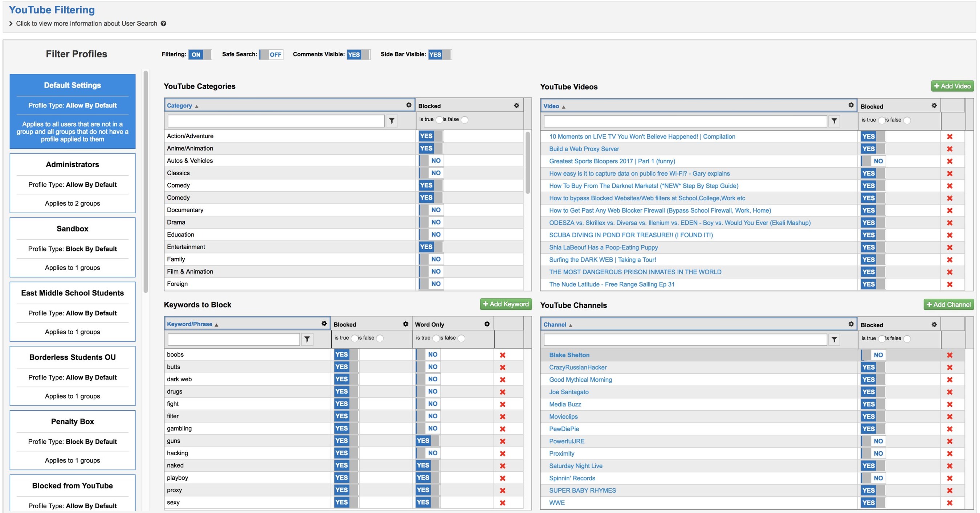980x513 pixels.
Task: Toggle the Word Only switch for the 'guns' keyword
Action: (428, 441)
